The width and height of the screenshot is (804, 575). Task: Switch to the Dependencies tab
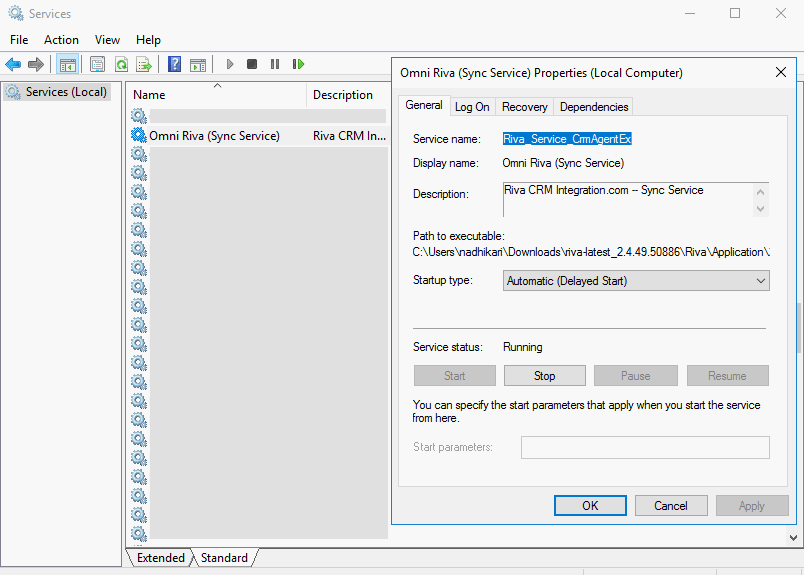[x=594, y=107]
